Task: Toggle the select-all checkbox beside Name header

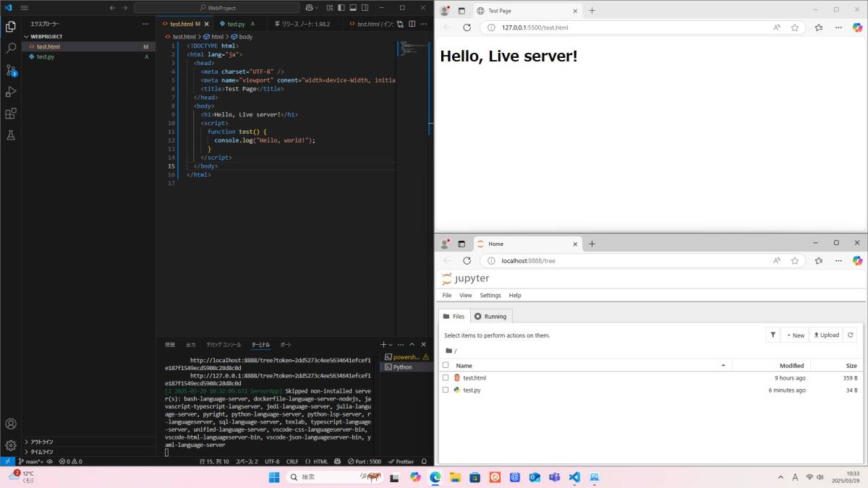Action: [446, 365]
